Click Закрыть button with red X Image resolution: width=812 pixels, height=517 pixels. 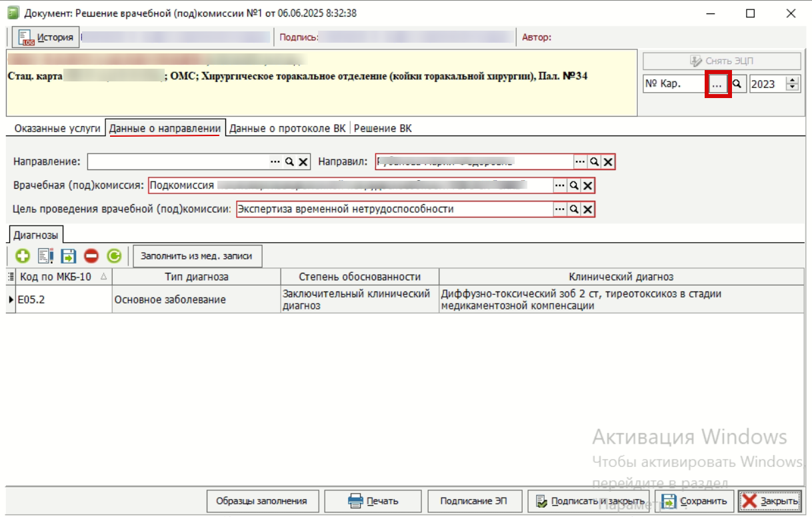tap(770, 500)
